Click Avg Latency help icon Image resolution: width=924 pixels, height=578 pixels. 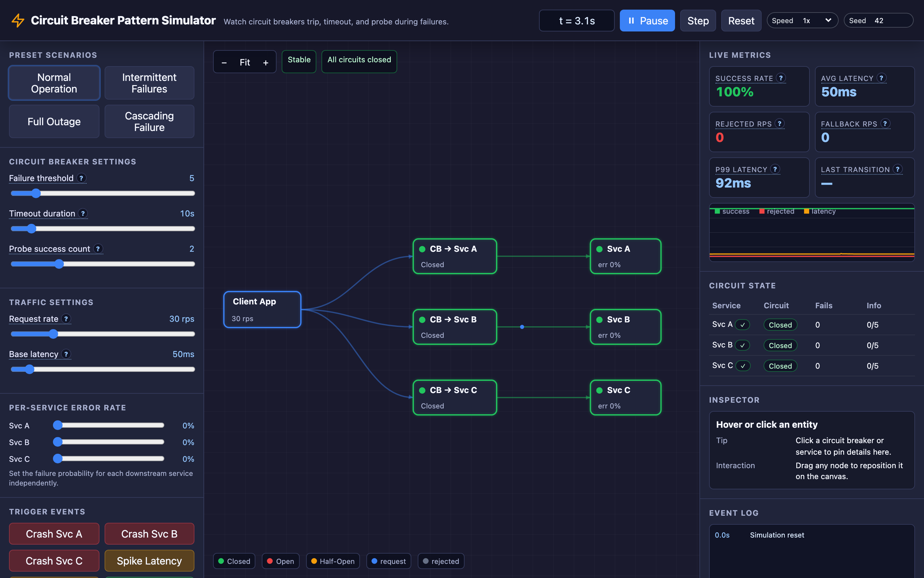[881, 78]
